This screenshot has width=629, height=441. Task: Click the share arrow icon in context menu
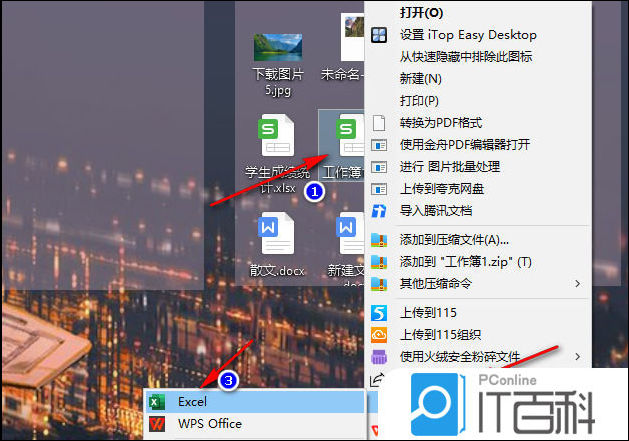pos(376,380)
